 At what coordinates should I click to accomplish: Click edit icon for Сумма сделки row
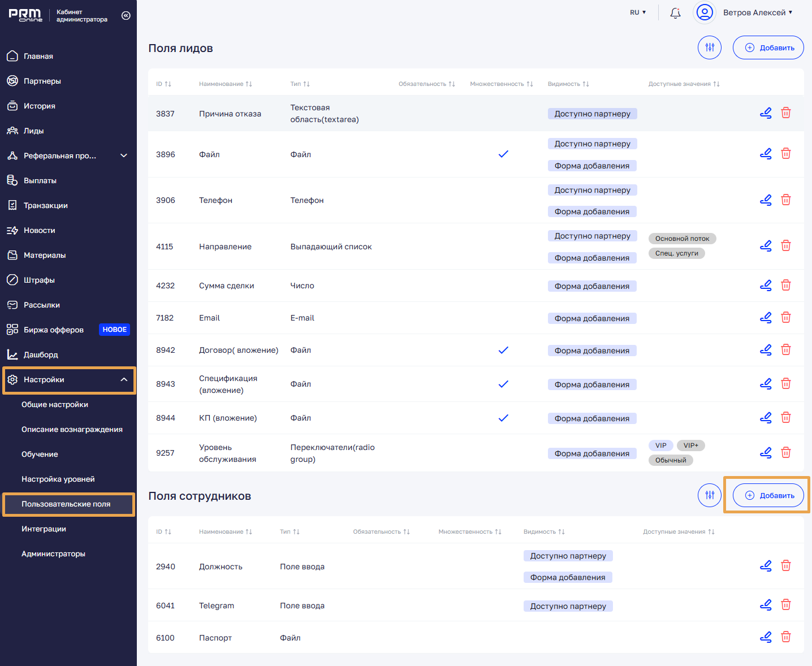coord(766,286)
